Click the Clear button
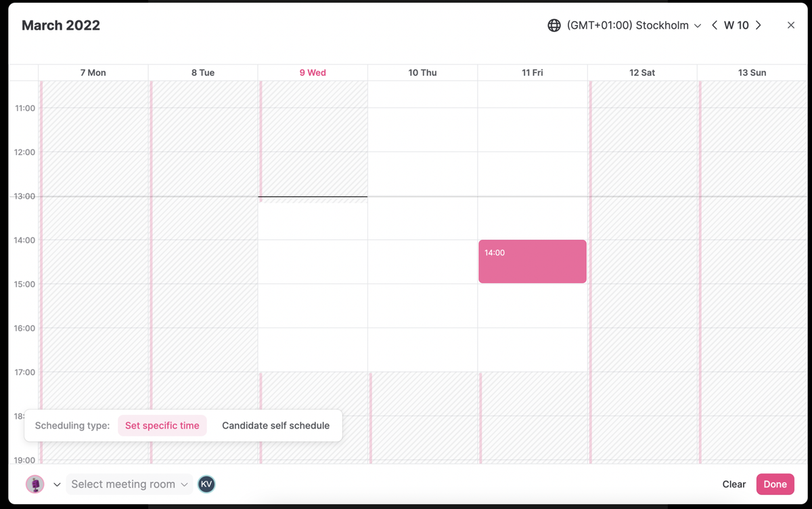The width and height of the screenshot is (812, 509). coord(734,484)
